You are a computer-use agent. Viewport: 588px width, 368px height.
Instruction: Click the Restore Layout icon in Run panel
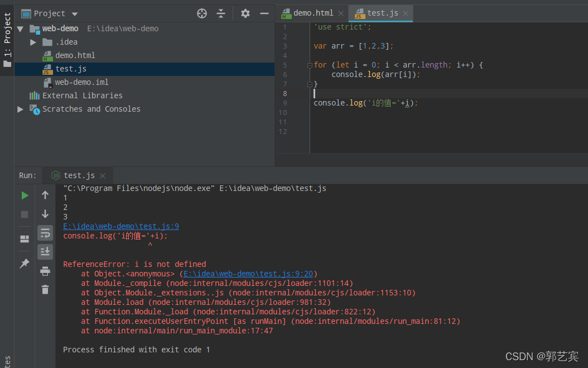point(25,239)
